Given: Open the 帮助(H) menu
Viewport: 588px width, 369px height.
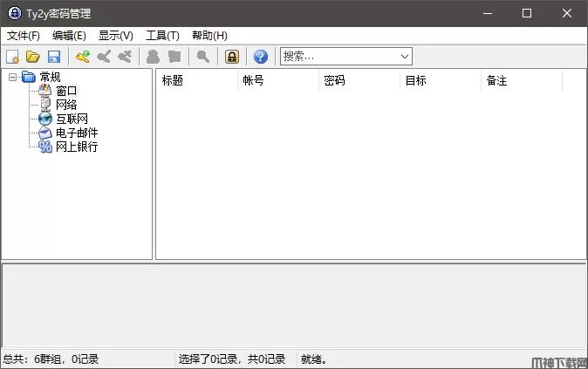Looking at the screenshot, I should pyautogui.click(x=209, y=36).
